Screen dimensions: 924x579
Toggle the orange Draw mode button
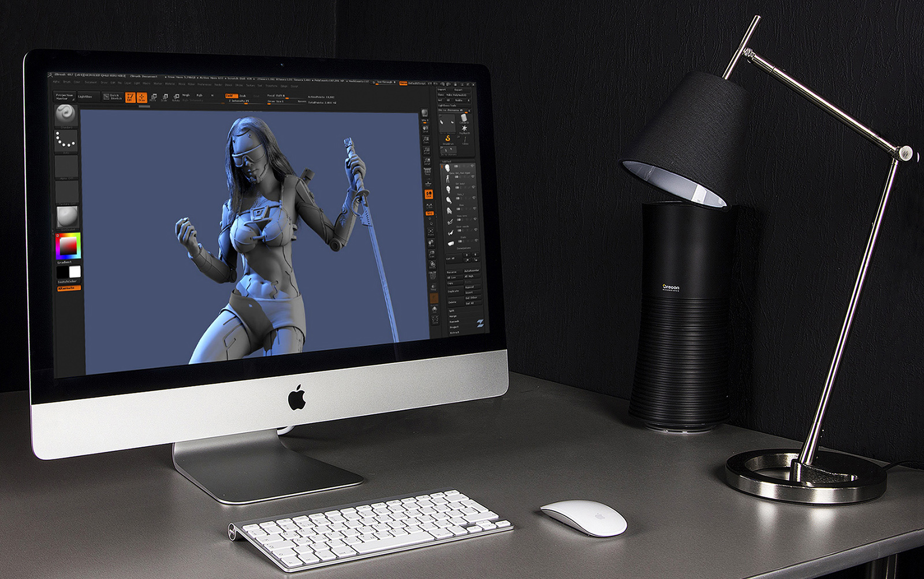pyautogui.click(x=142, y=97)
